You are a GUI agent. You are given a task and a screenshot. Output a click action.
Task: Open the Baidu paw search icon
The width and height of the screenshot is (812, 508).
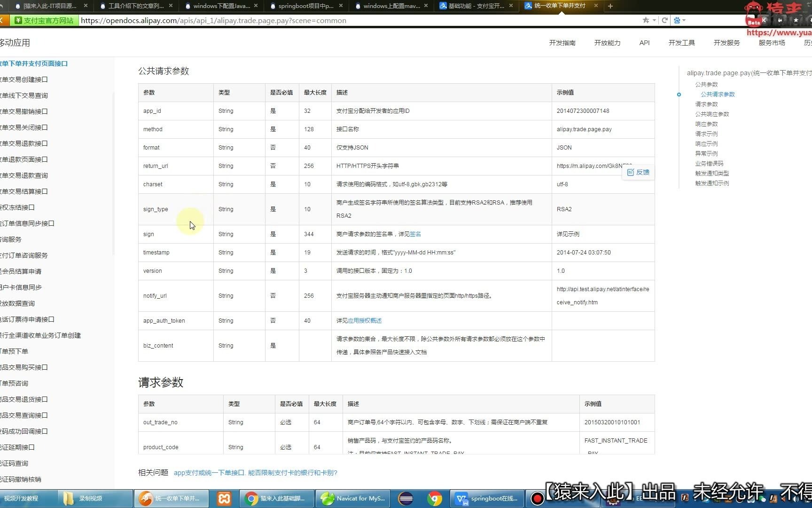(x=677, y=20)
